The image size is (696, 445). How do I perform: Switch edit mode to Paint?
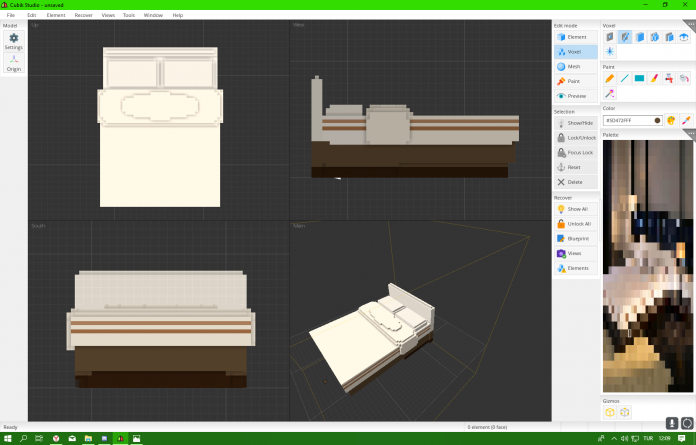tap(576, 81)
